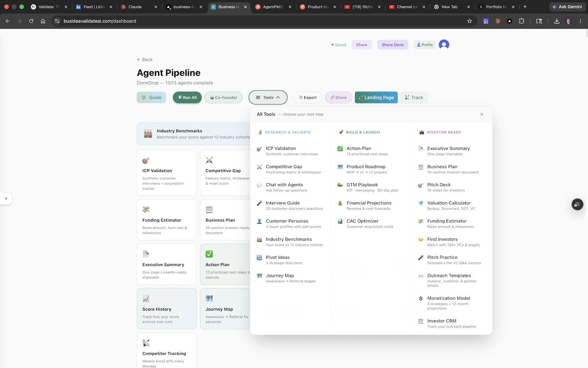Click the Share Deck button
588x368 pixels.
392,45
